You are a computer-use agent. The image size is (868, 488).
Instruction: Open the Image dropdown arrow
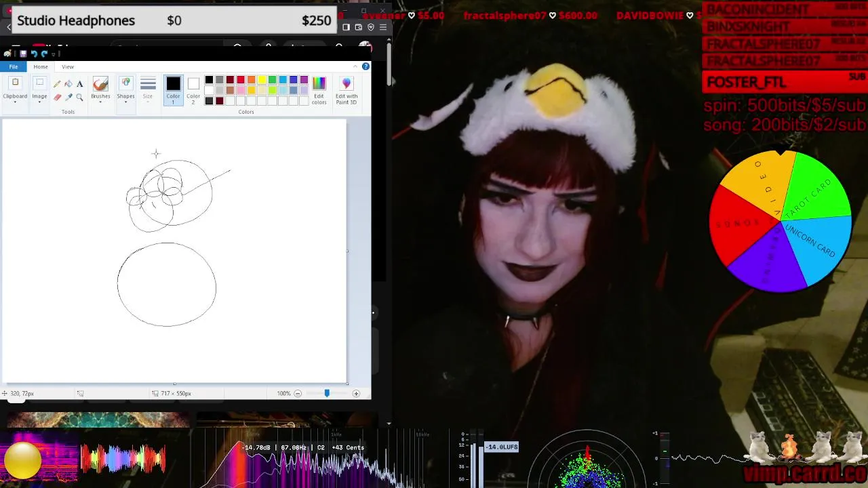coord(39,102)
